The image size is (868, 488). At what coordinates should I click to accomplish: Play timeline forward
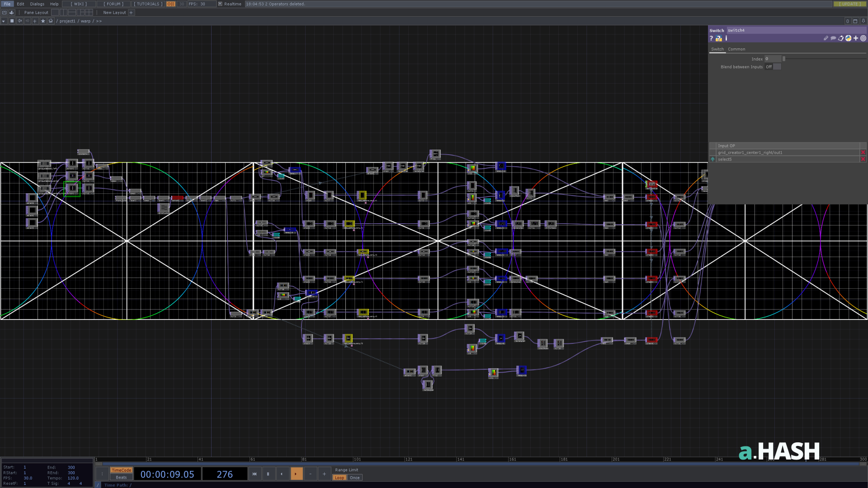pos(296,474)
